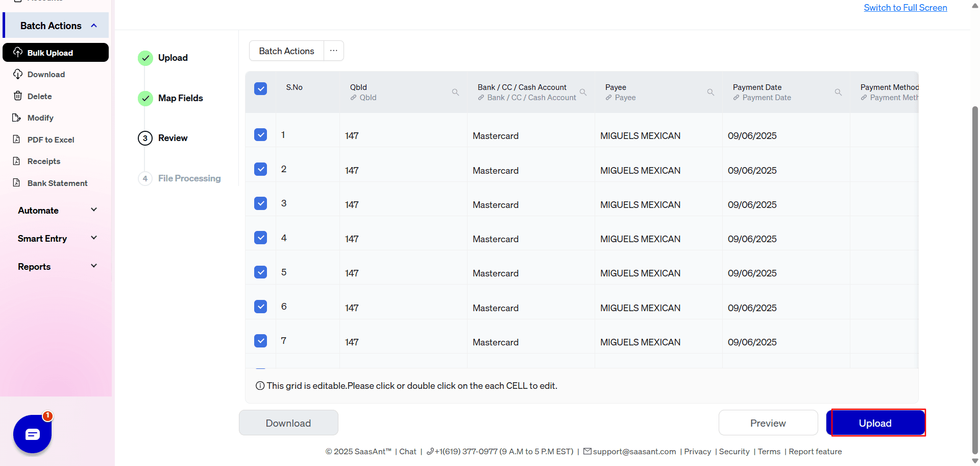Uncheck the row 7 checkbox
Image resolution: width=980 pixels, height=466 pixels.
261,341
